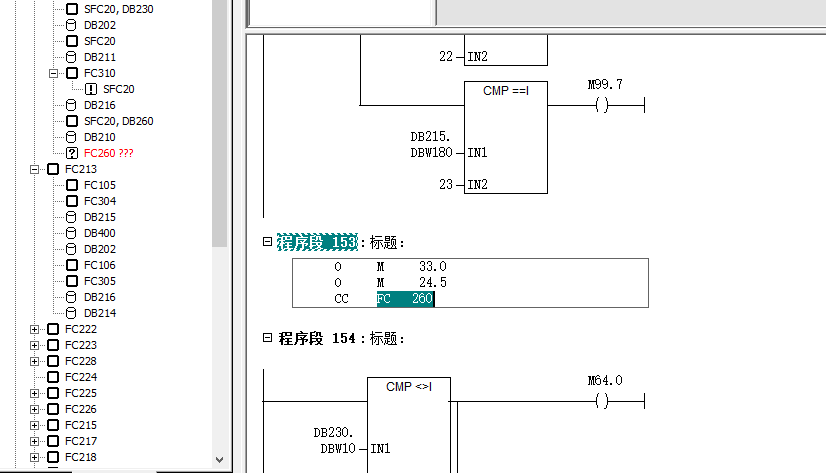Screen dimensions: 826x473
Task: Select the CMP ==I comparator box
Action: coord(506,137)
